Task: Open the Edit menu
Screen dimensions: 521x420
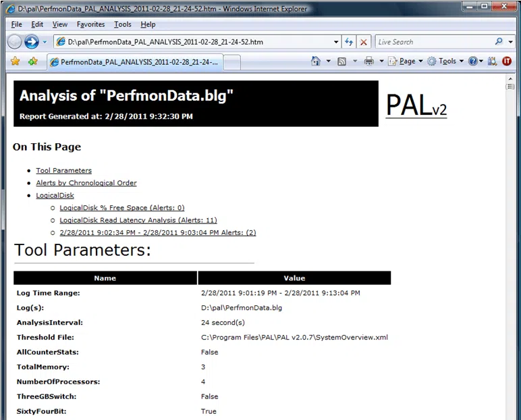Action: pyautogui.click(x=37, y=24)
